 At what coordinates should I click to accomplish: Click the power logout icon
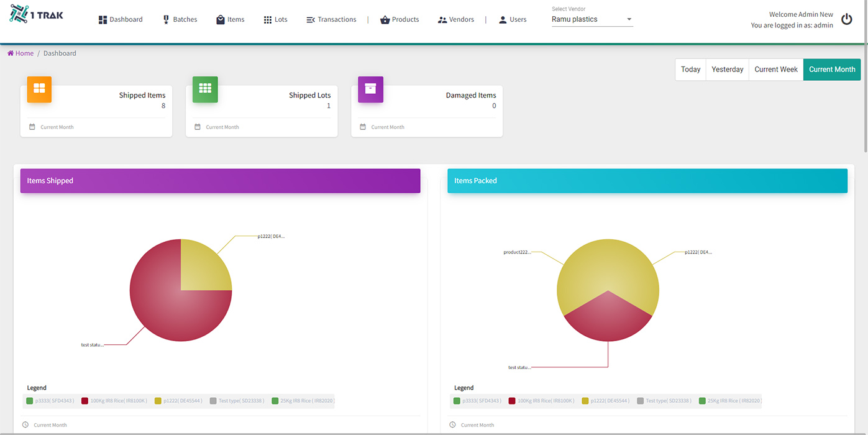[847, 19]
